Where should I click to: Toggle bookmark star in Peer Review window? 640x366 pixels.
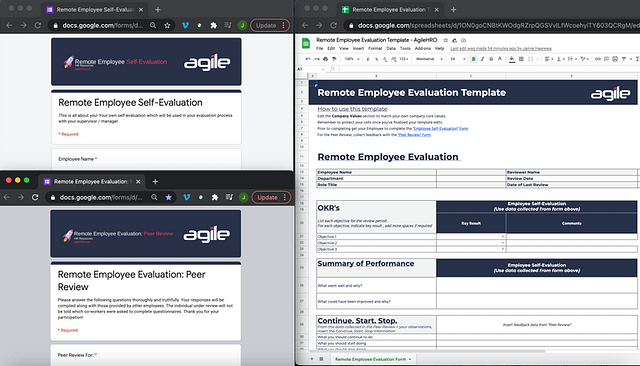click(169, 197)
